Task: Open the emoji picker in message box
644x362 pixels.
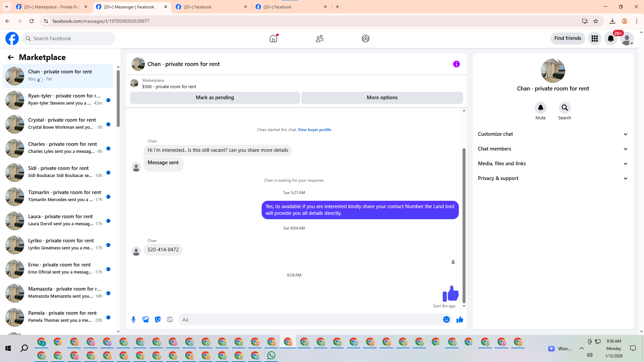Action: [446, 319]
